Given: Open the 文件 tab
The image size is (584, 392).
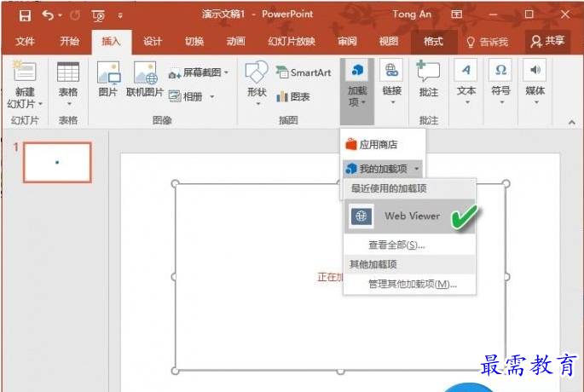Looking at the screenshot, I should (x=25, y=41).
